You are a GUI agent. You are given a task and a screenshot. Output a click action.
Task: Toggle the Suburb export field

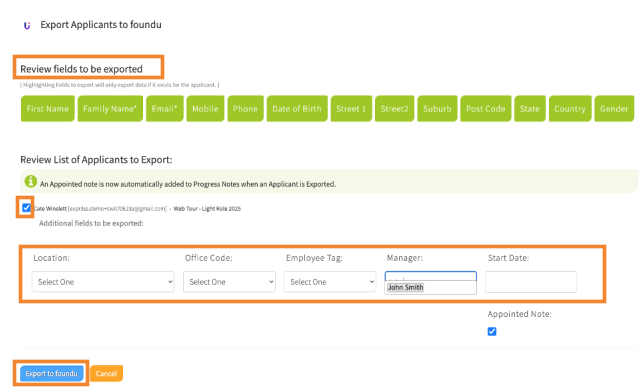tap(437, 109)
